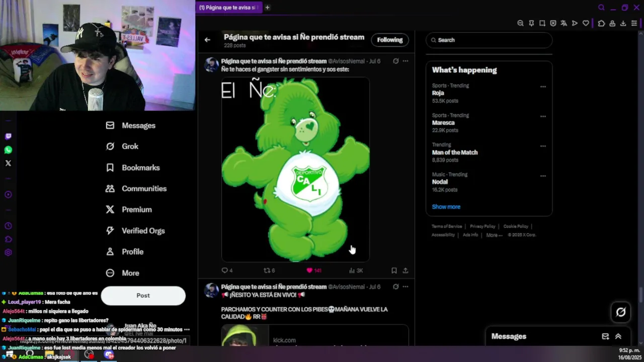Toggle the Following button
644x362 pixels.
coord(390,40)
